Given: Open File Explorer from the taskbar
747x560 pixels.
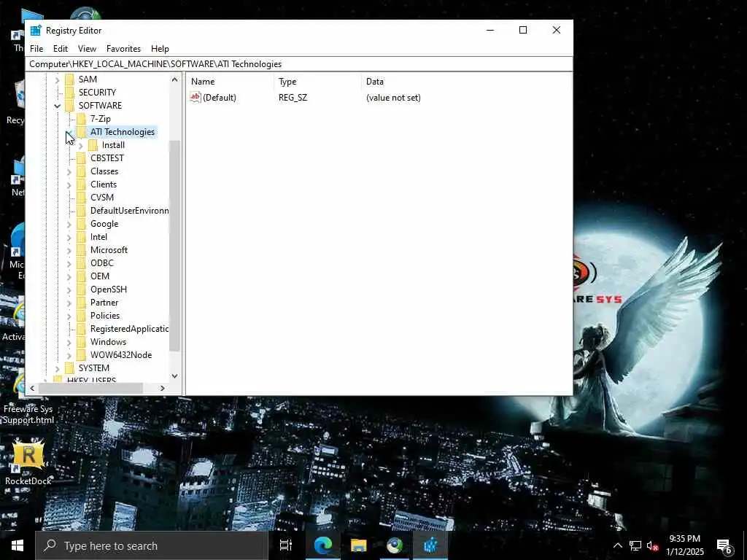Looking at the screenshot, I should 358,545.
